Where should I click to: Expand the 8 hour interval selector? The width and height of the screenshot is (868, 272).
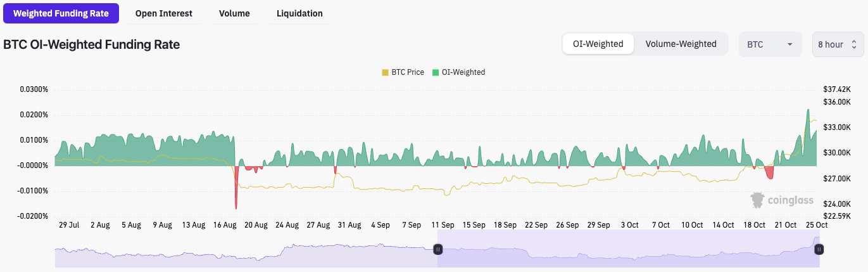pos(837,44)
